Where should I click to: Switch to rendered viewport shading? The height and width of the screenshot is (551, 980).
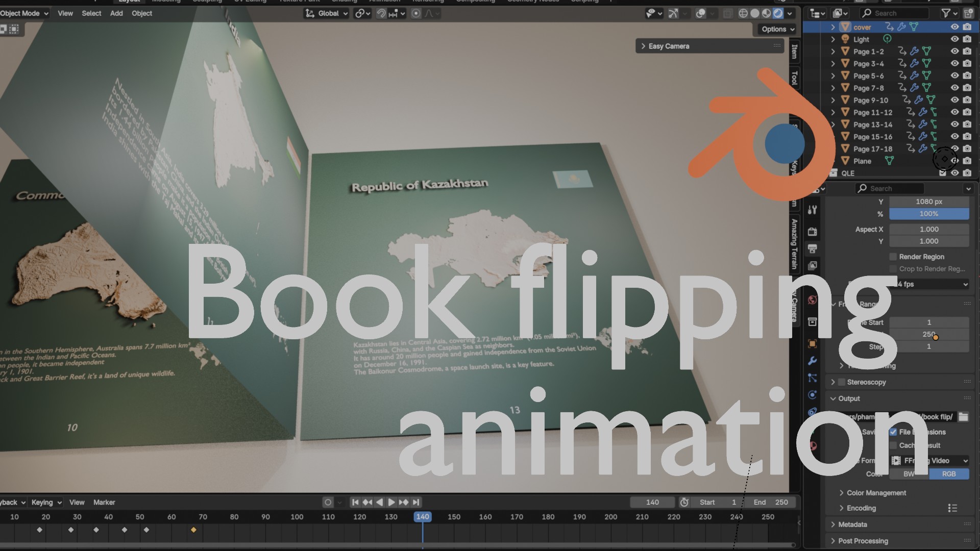coord(778,13)
